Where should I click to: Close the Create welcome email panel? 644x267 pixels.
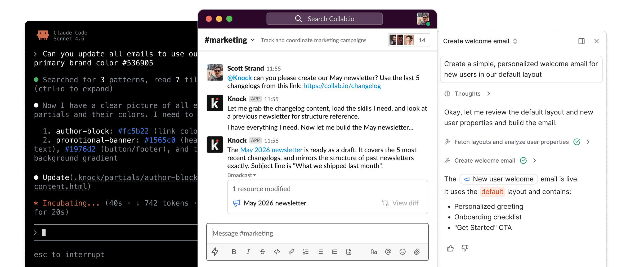pos(597,41)
